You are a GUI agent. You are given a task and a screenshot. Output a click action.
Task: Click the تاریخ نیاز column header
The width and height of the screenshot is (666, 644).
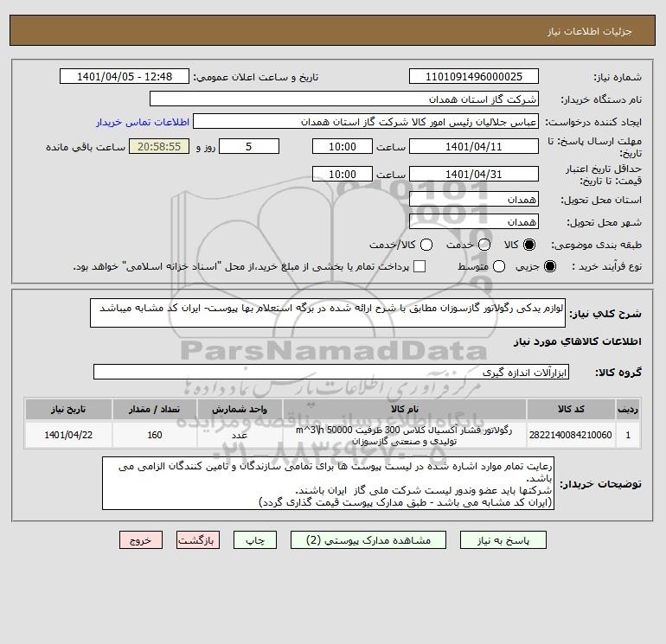[68, 409]
